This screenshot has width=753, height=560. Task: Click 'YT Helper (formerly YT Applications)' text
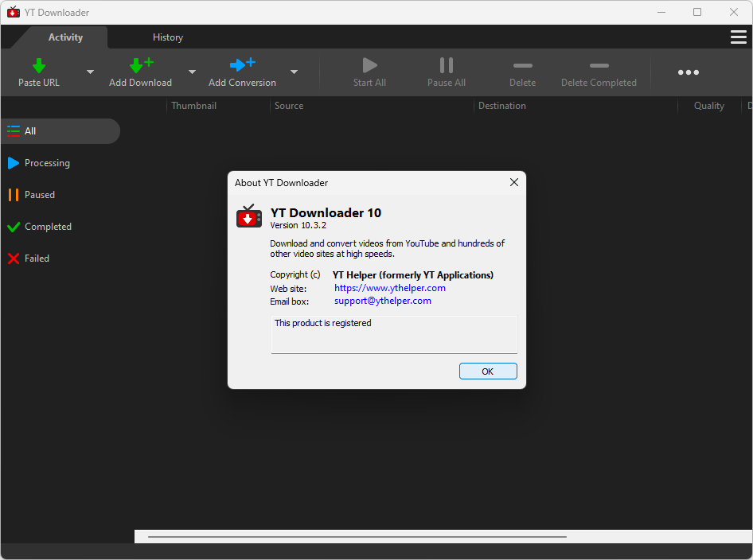[x=413, y=275]
